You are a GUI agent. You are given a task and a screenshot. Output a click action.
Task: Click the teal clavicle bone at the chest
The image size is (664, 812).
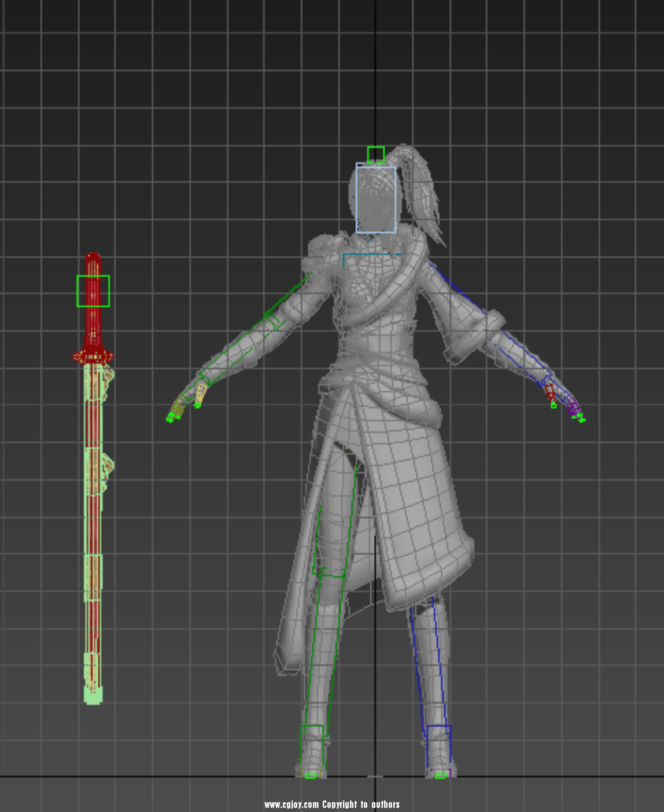click(x=370, y=255)
